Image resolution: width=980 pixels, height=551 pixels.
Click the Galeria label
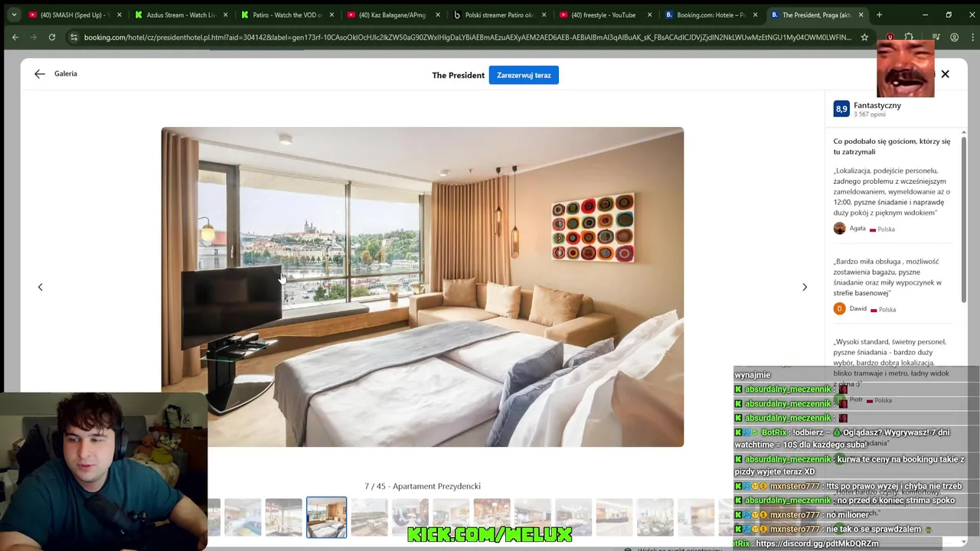pyautogui.click(x=66, y=73)
